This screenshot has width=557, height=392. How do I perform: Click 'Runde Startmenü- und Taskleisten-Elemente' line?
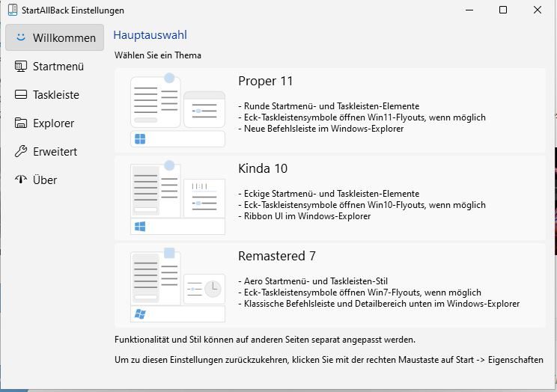(329, 106)
